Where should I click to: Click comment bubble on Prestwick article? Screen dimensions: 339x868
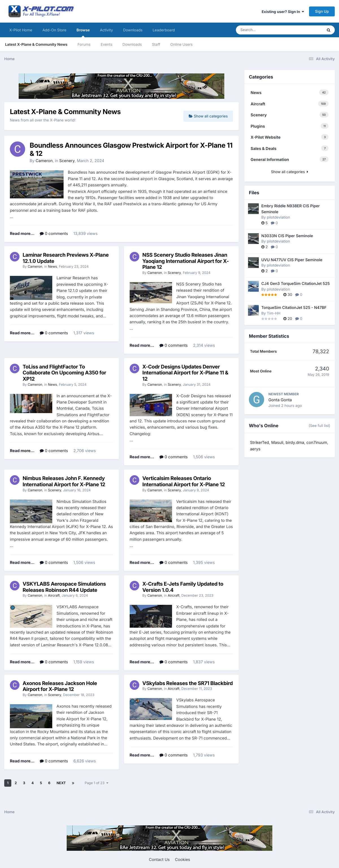(42, 234)
